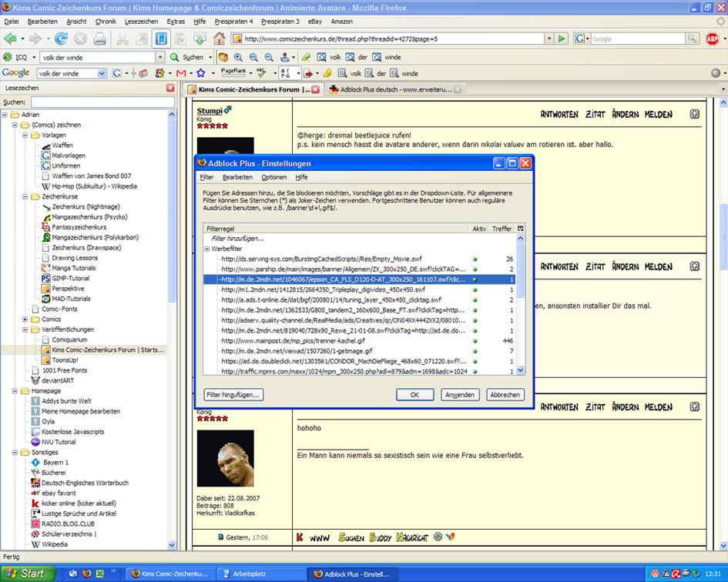Click the Back arrow in the navigation toolbar
This screenshot has height=582, width=728.
pos(11,38)
